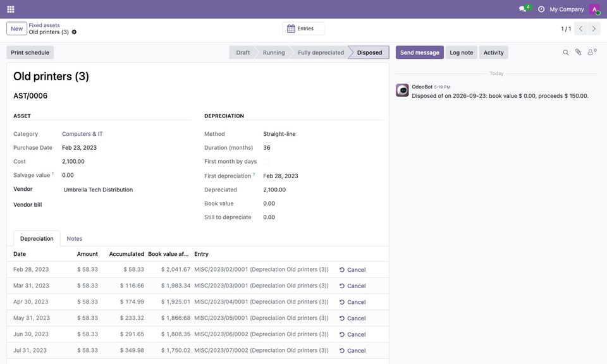The image size is (607, 364).
Task: Open the Fixed assets breadcrumb link
Action: (x=44, y=25)
